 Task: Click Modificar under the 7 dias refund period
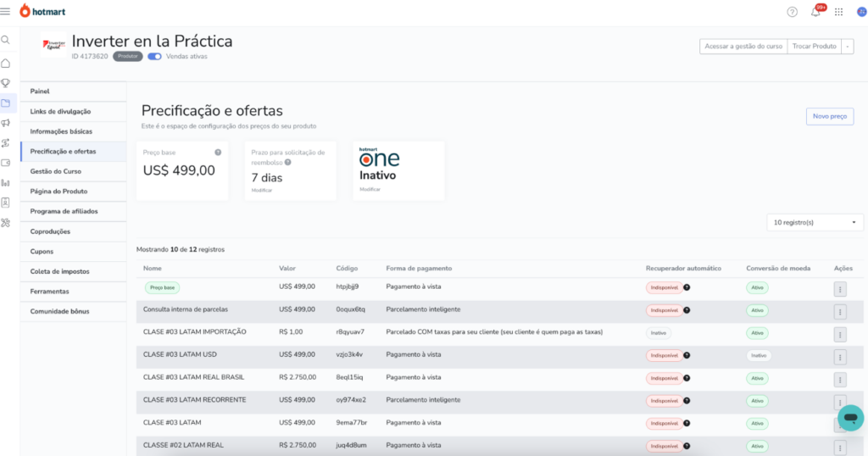coord(262,192)
